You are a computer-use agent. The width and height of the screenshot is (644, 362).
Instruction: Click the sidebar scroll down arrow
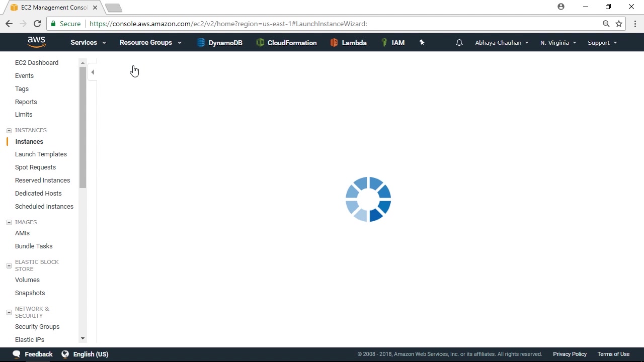(83, 339)
